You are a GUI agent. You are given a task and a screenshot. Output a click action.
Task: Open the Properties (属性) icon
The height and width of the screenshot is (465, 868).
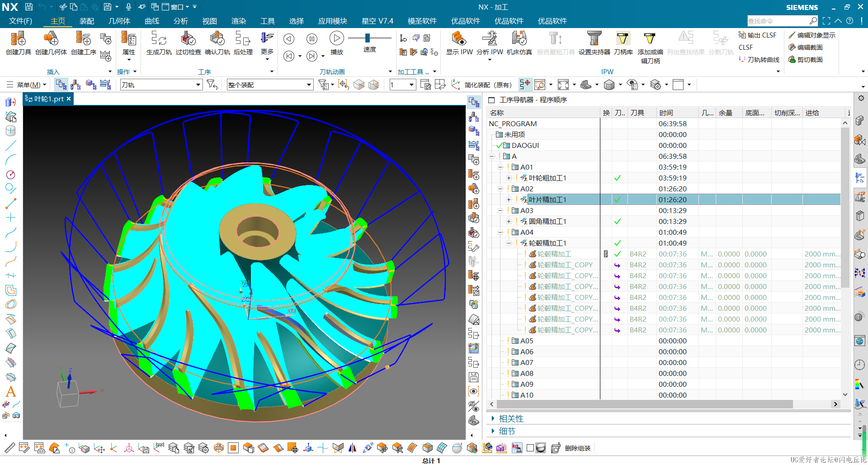(x=129, y=43)
